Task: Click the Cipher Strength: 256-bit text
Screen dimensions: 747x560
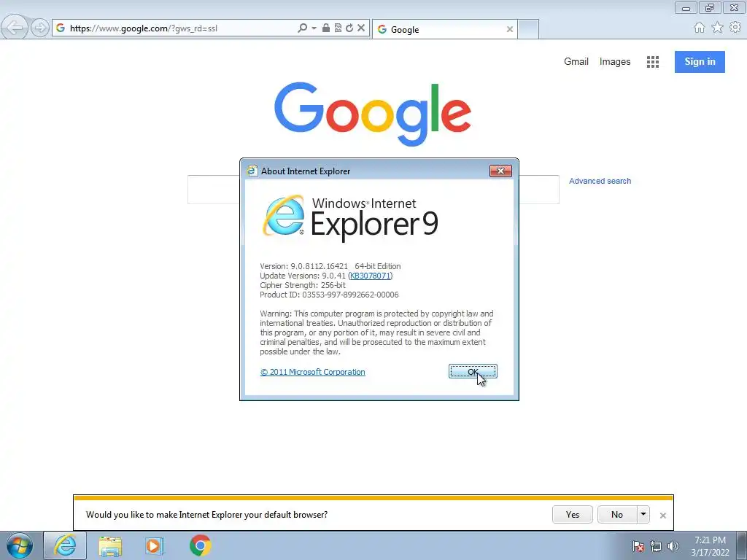Action: 303,285
